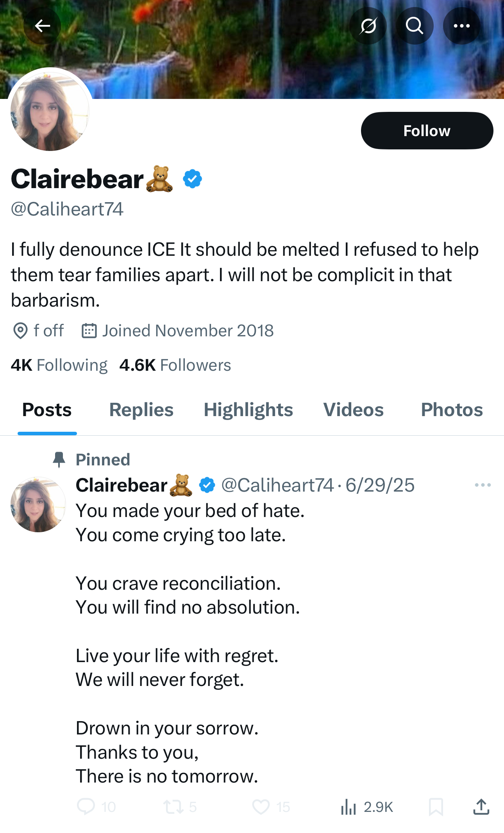Image resolution: width=504 pixels, height=833 pixels.
Task: Follow the Clairebear account
Action: (x=427, y=131)
